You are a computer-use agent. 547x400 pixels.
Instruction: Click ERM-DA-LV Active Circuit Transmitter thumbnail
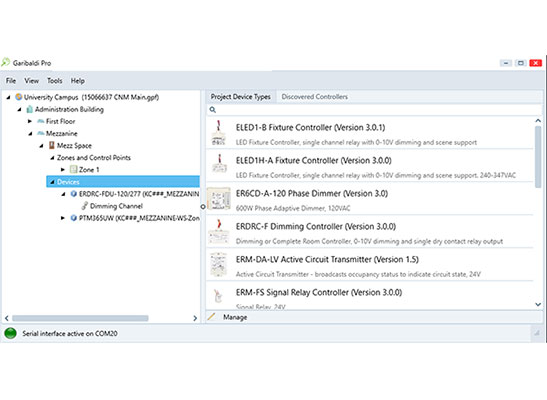219,265
